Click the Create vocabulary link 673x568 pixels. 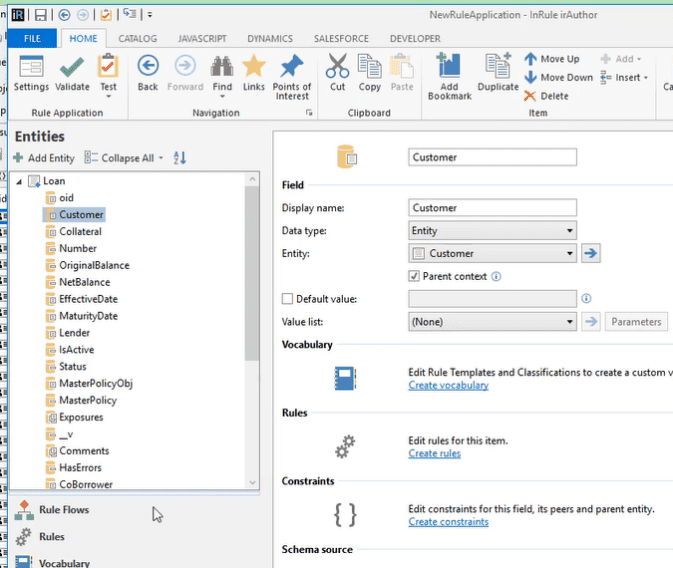coord(448,385)
